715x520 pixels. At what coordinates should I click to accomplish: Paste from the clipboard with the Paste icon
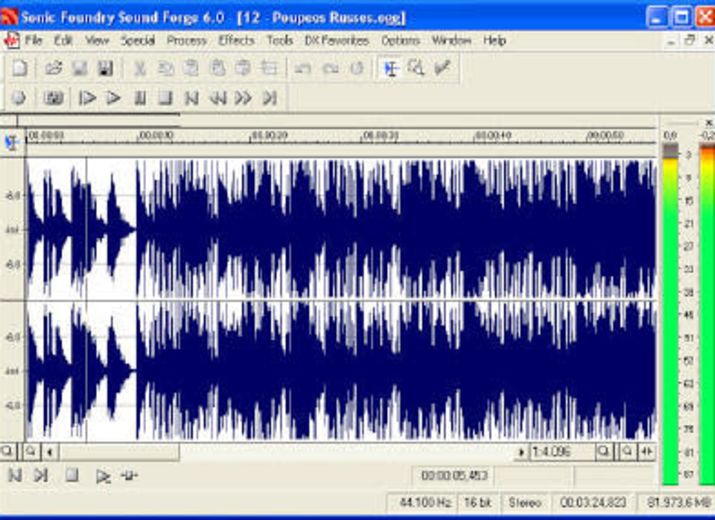click(192, 68)
